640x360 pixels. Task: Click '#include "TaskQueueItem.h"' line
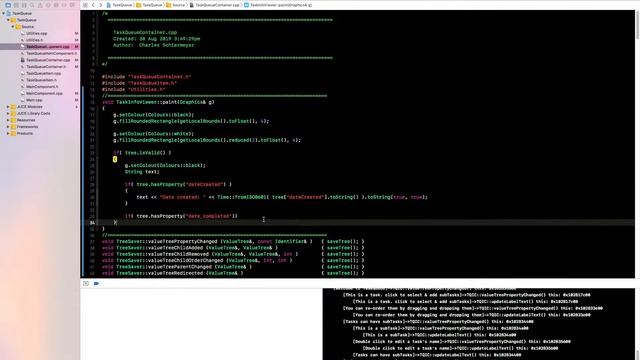pyautogui.click(x=139, y=83)
